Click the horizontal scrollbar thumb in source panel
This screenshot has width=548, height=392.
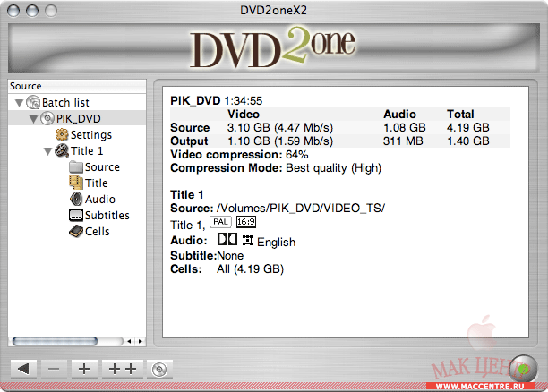(55, 341)
